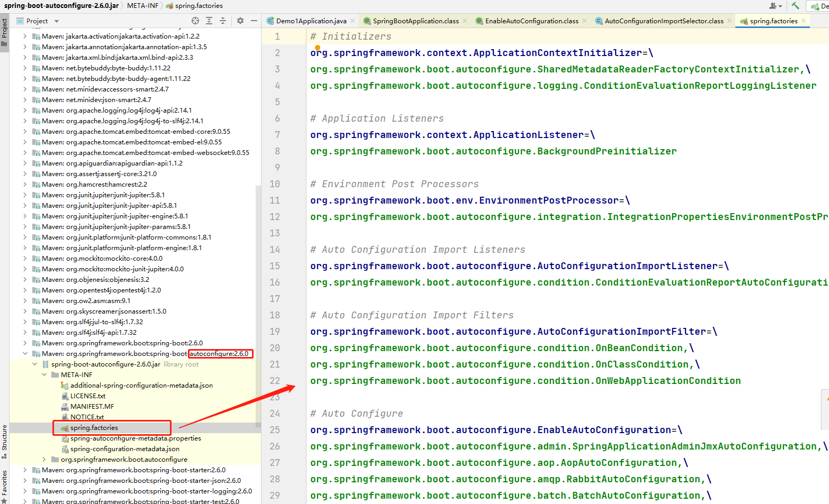Click META-INF breadcrumb in navigation bar

143,5
